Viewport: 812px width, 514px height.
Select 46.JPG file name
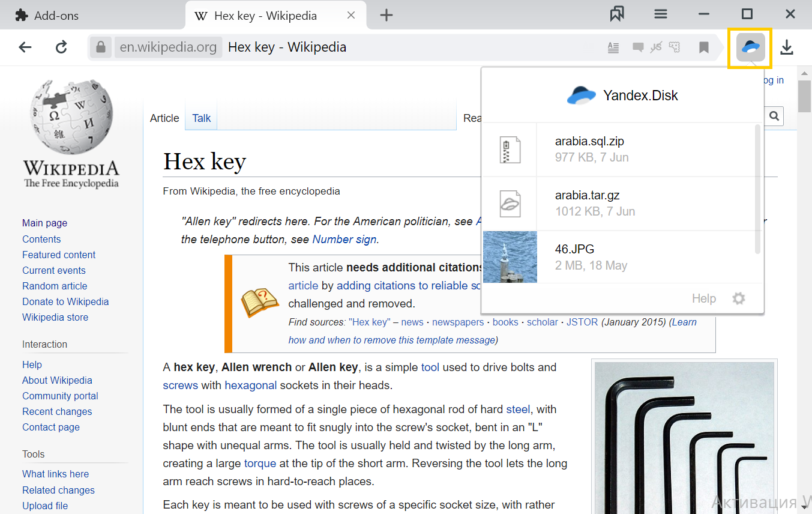point(574,249)
